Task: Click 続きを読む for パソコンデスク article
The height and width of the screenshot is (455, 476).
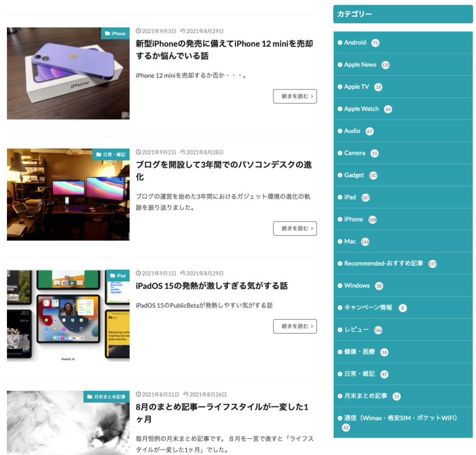Action: pos(295,228)
